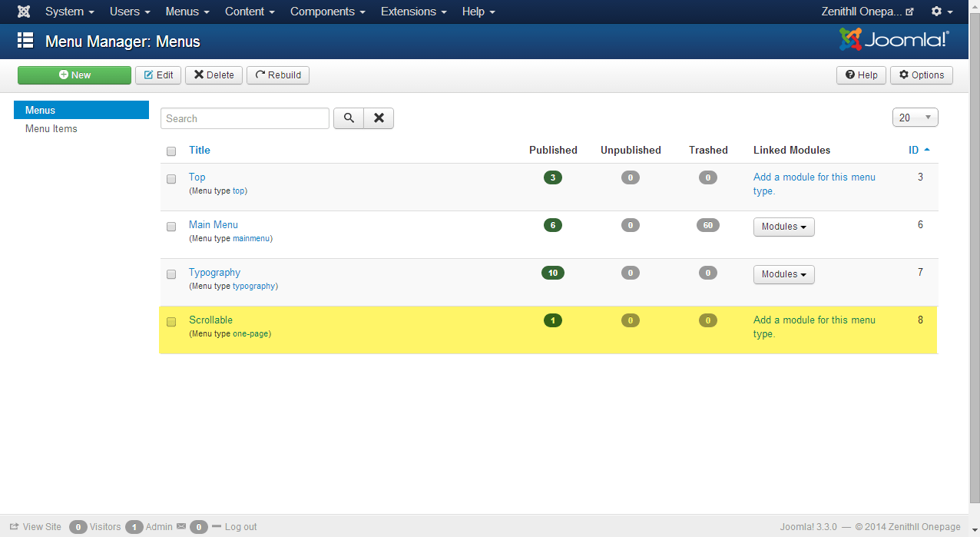Click the Edit toolbar button

pyautogui.click(x=158, y=75)
